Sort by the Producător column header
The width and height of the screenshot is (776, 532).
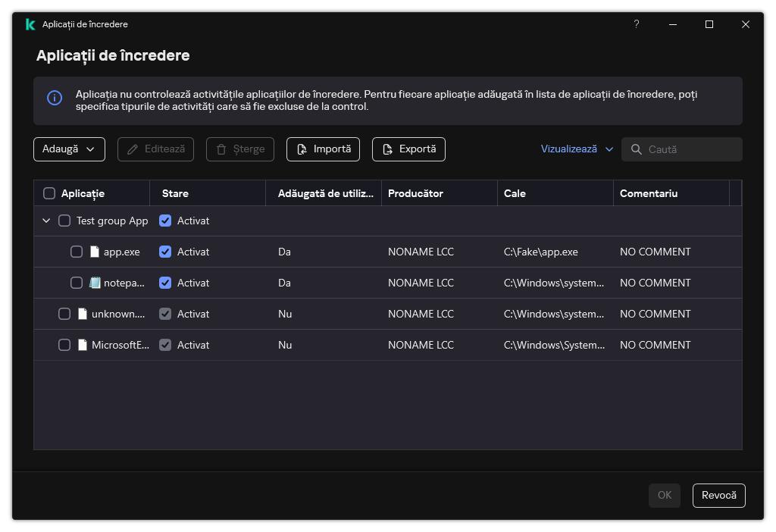(x=415, y=193)
